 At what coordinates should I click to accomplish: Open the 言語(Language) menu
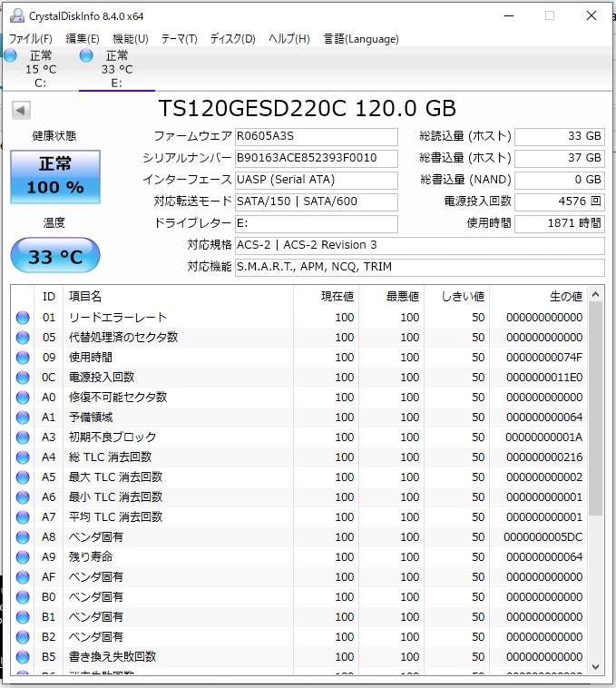click(x=361, y=39)
